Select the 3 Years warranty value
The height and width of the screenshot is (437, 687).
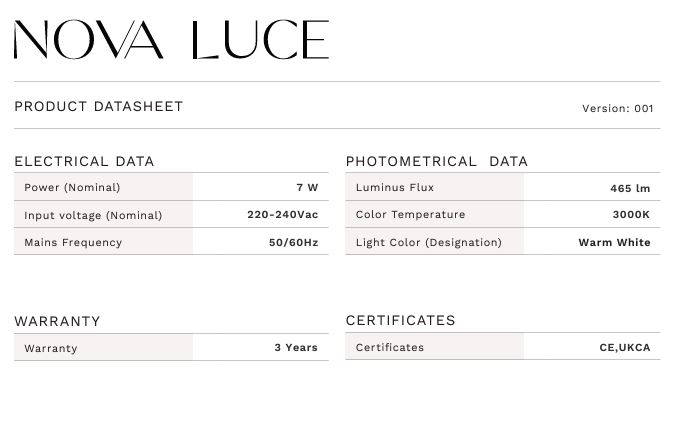click(x=296, y=347)
